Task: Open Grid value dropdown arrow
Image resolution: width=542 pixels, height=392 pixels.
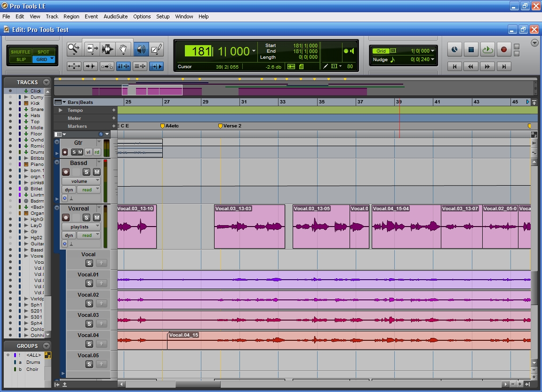Action: (432, 51)
